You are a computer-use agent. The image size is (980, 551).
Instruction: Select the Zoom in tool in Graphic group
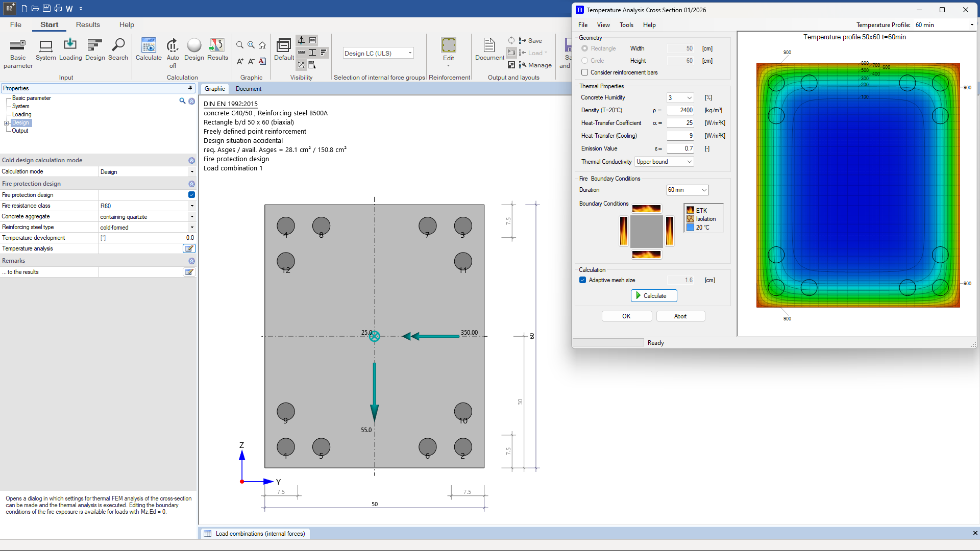(251, 45)
